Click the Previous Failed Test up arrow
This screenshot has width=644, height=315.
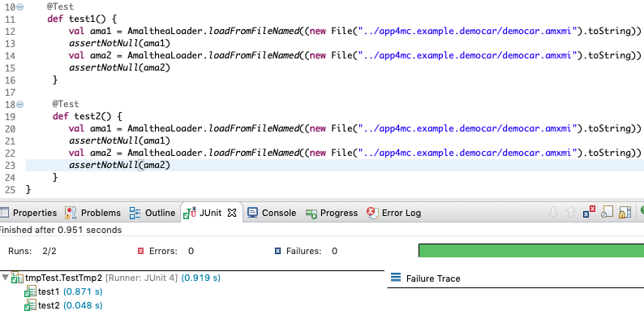(x=571, y=213)
